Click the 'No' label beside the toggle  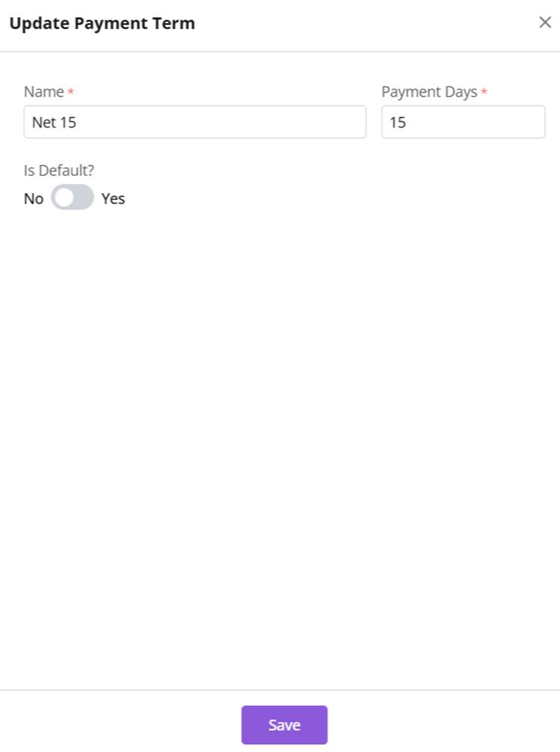[x=34, y=199]
